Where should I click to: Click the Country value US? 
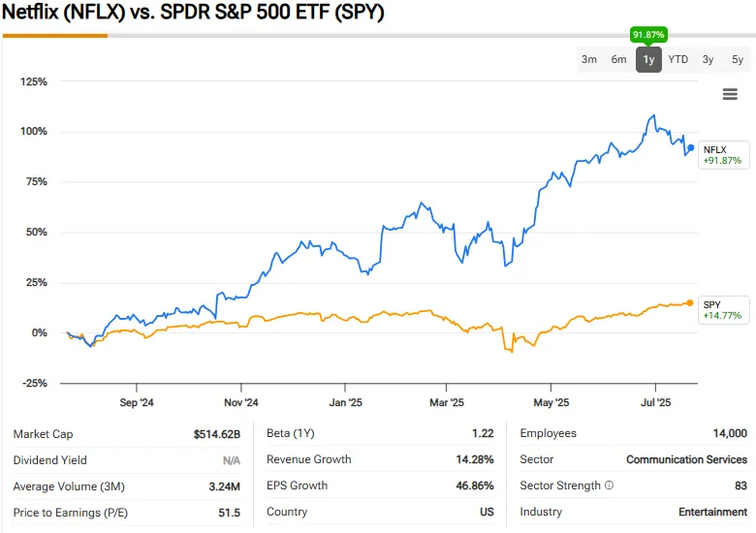click(x=487, y=512)
